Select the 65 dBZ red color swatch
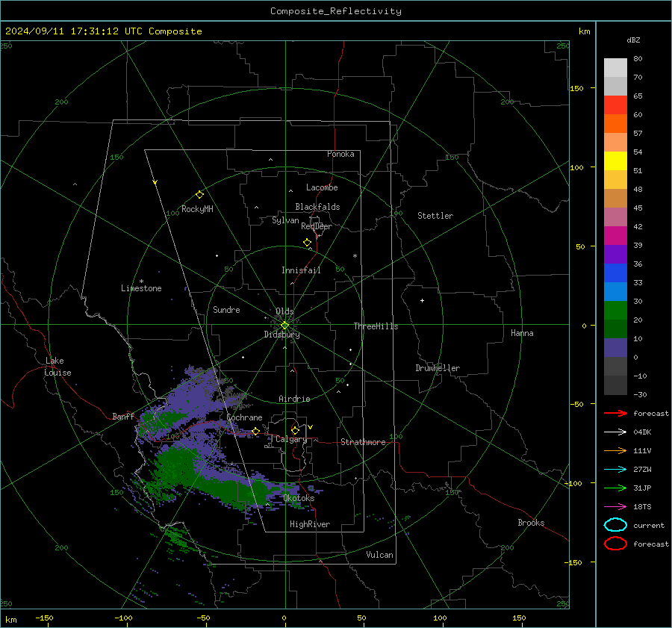Screen dimensions: 672x628 point(615,105)
